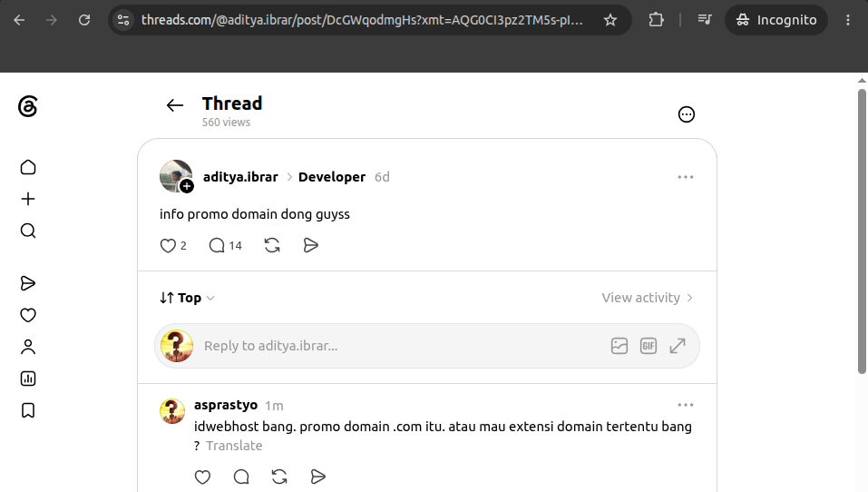
Task: Open Saved bookmark icon in sidebar
Action: pyautogui.click(x=28, y=410)
